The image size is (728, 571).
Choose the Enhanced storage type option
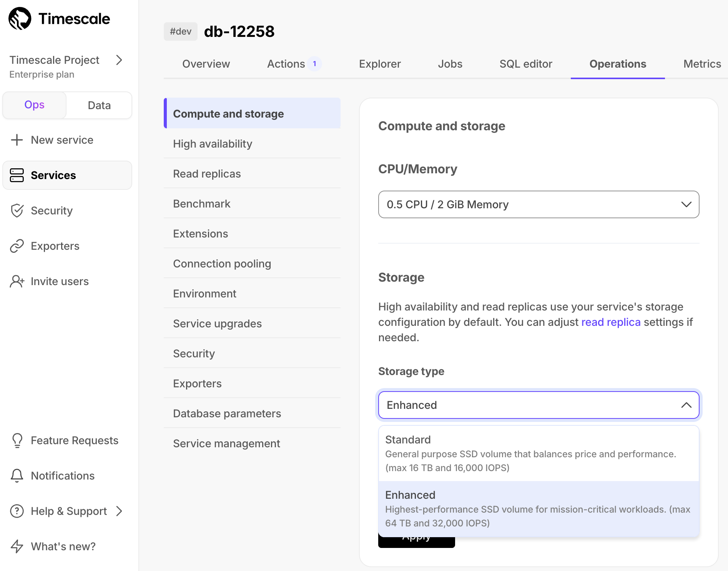point(539,509)
